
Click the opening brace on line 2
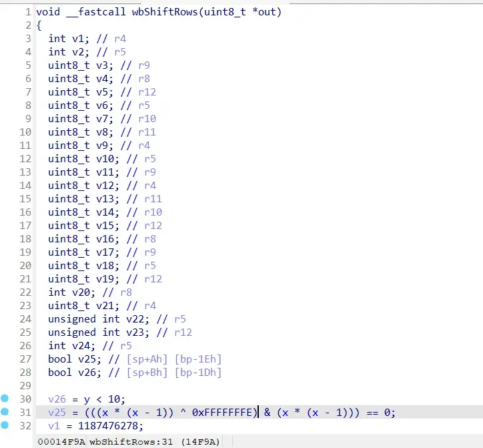click(39, 25)
